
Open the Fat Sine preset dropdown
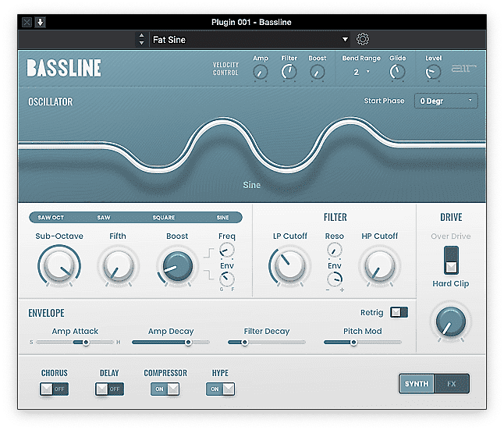click(x=250, y=40)
